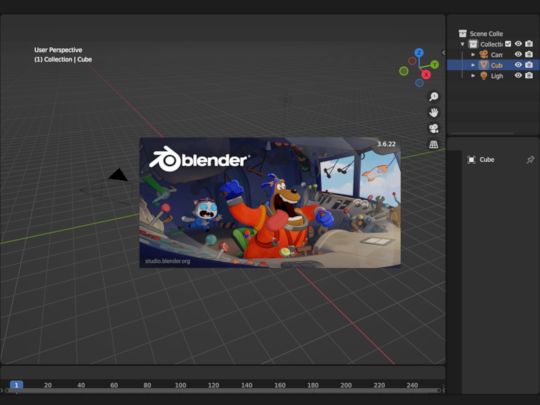Hide the Light using its eye icon

coord(518,75)
